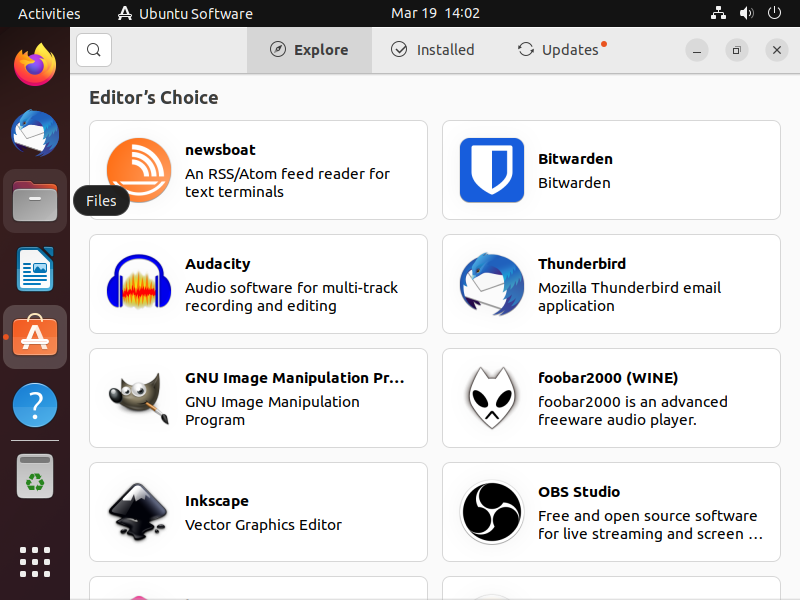Launch Thunderbird Mail from the dock
The image size is (800, 600).
35,133
